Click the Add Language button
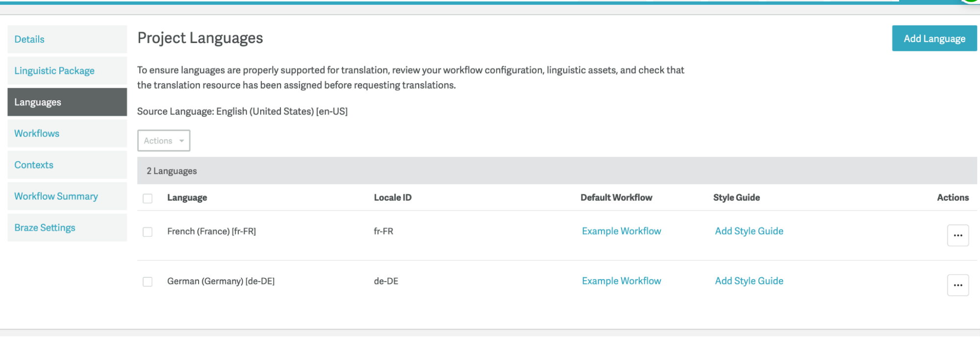This screenshot has height=337, width=980. (934, 39)
